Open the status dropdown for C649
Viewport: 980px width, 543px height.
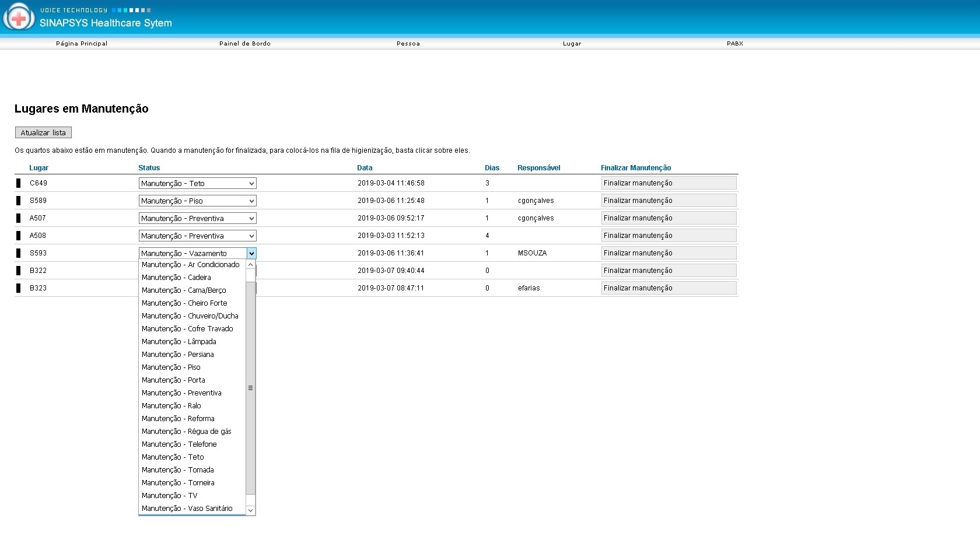197,183
